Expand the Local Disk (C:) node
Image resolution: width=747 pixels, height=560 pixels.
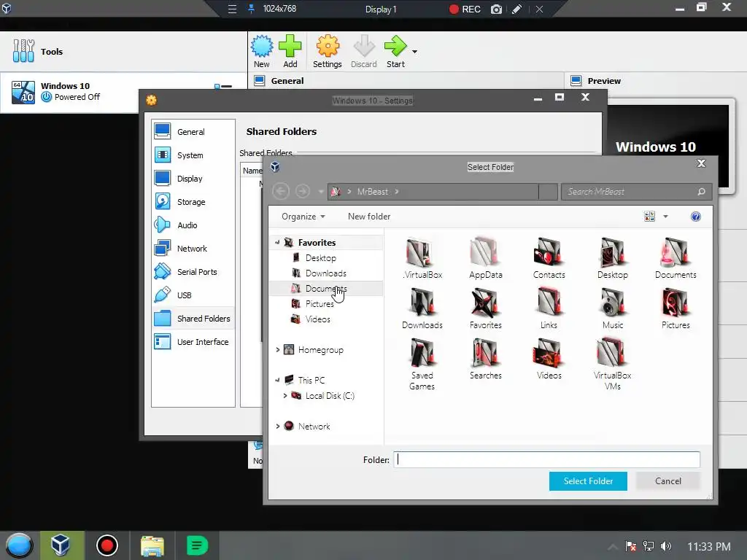pos(285,396)
